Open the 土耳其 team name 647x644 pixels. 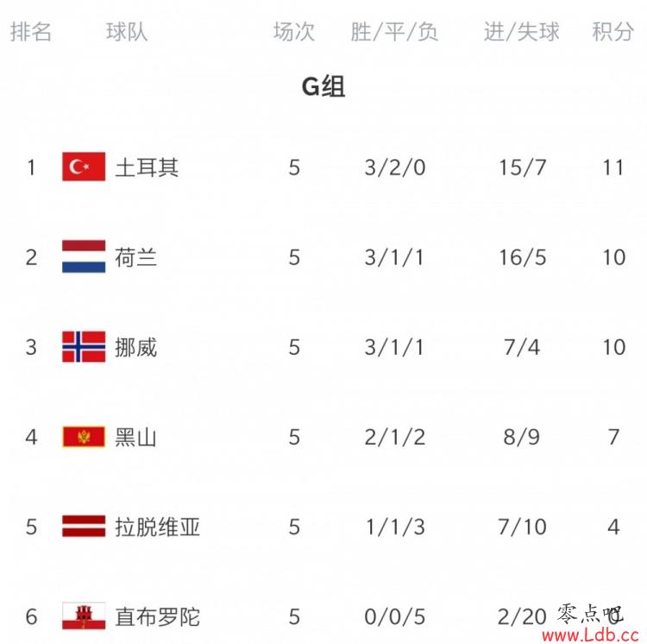coord(147,167)
